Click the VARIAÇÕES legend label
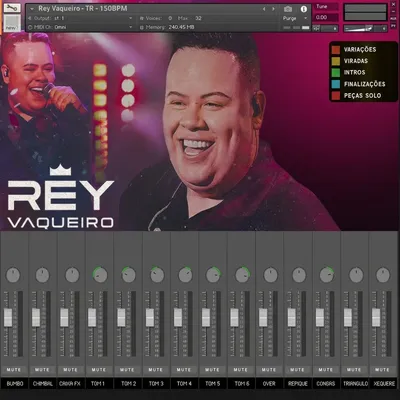The width and height of the screenshot is (400, 400). [360, 50]
